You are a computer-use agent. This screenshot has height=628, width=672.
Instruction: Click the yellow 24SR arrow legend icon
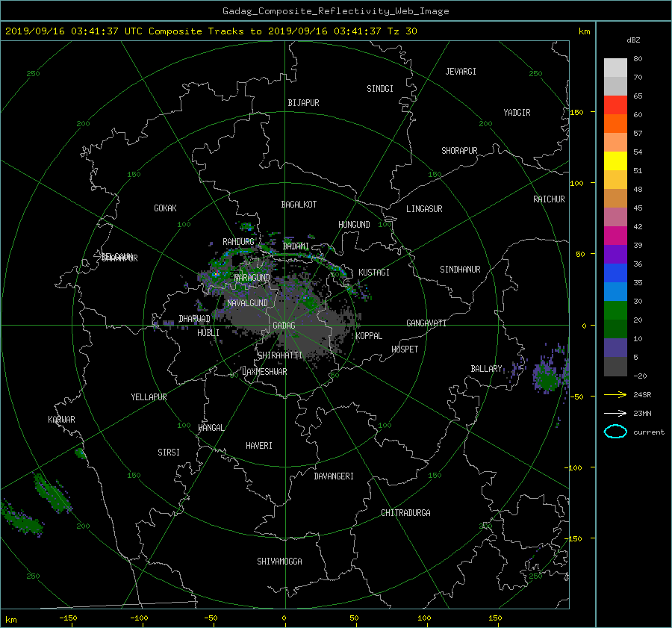(x=615, y=394)
